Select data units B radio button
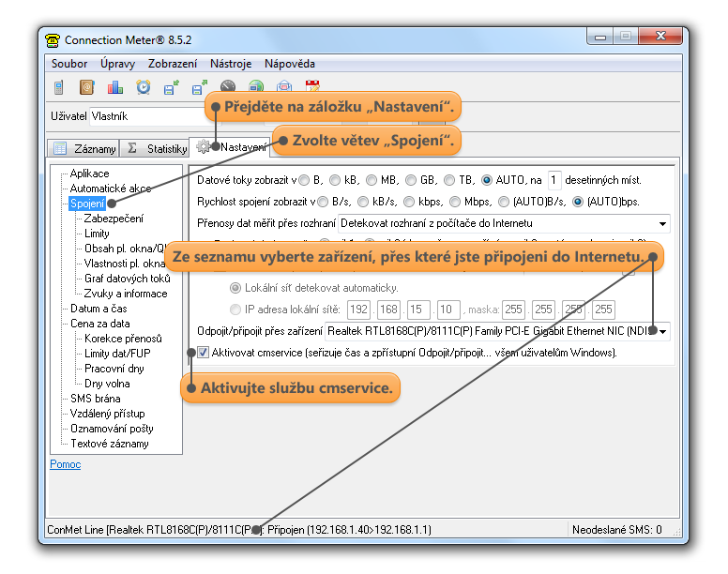Screen dimensions: 728x574 [x=304, y=180]
